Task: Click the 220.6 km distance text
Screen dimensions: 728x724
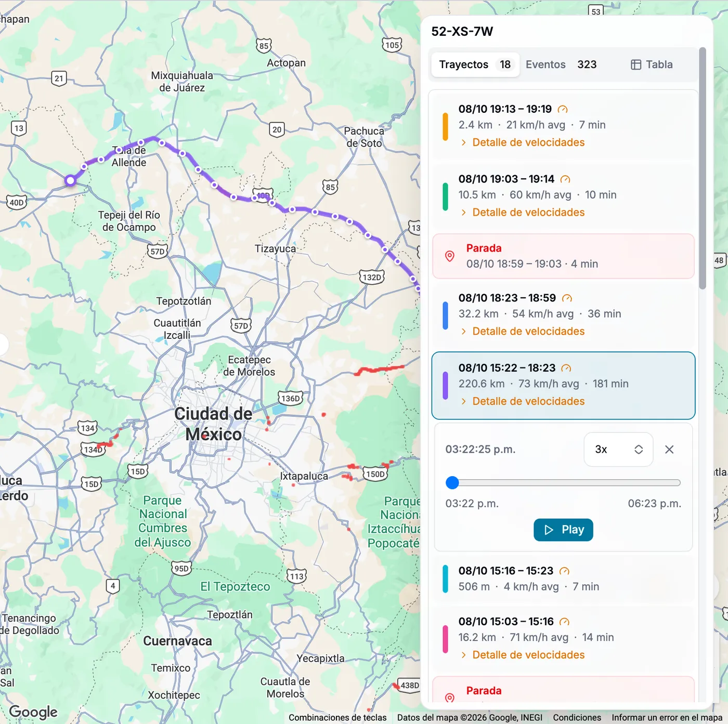Action: pos(482,384)
